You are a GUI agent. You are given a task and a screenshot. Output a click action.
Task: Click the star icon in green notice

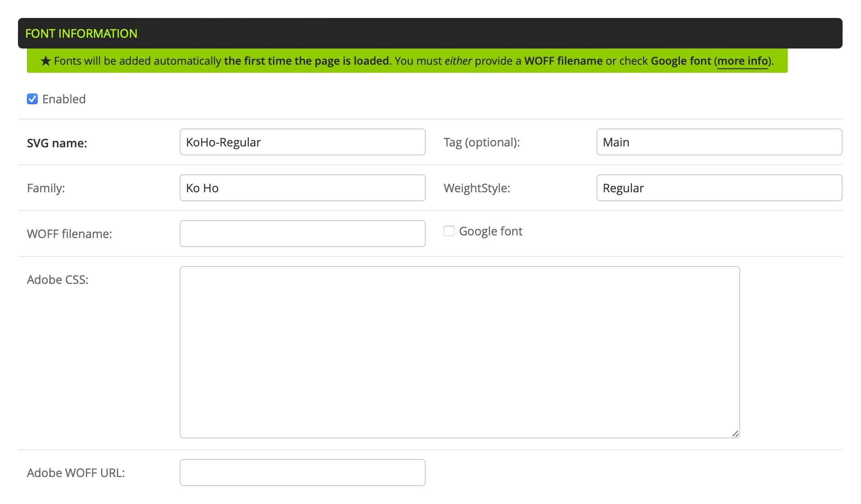point(45,61)
